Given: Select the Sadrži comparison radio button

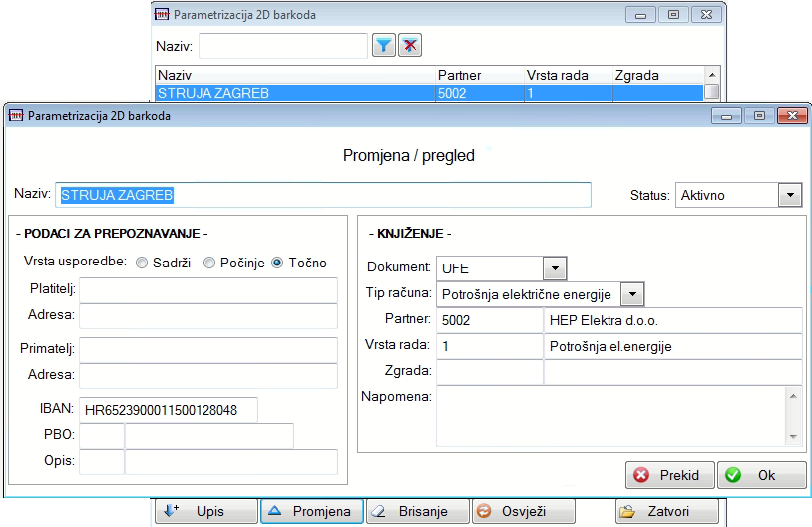Looking at the screenshot, I should tap(142, 263).
